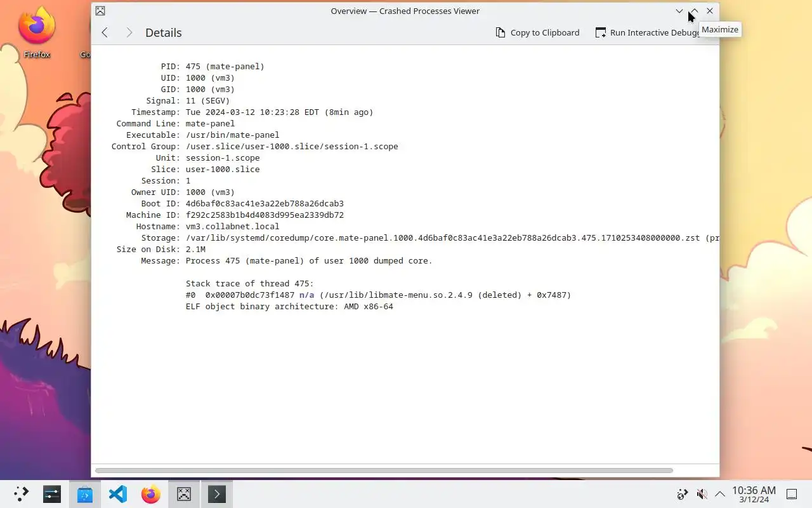Go forward using the right arrow
812x508 pixels.
(x=129, y=32)
